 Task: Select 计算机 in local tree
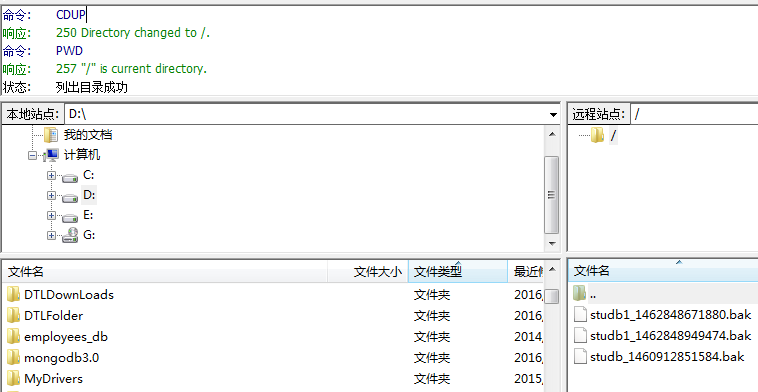82,155
